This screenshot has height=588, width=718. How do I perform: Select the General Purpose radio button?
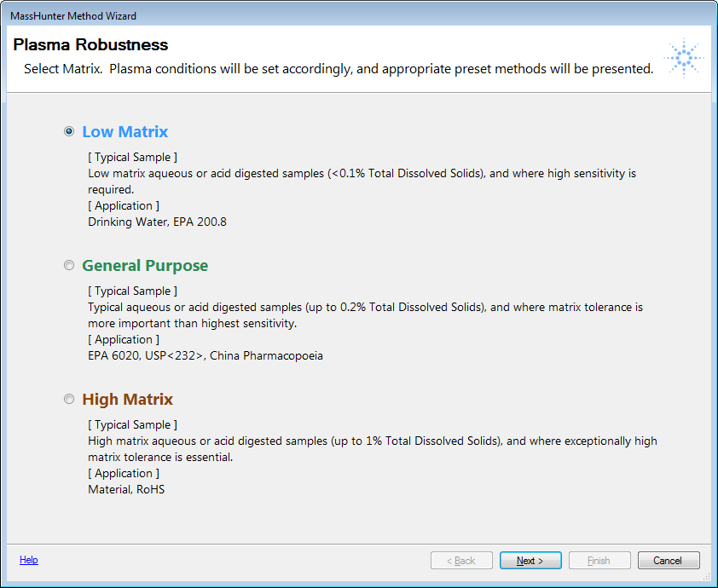point(69,265)
